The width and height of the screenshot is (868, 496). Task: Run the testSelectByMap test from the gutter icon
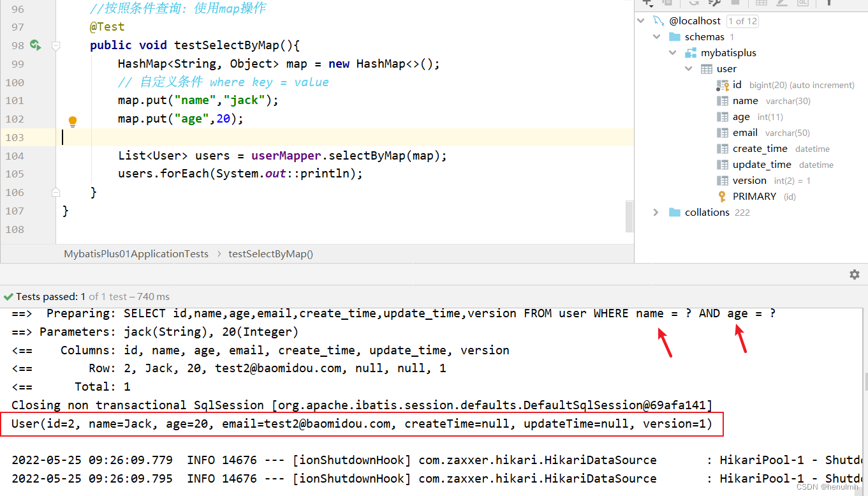(x=35, y=45)
